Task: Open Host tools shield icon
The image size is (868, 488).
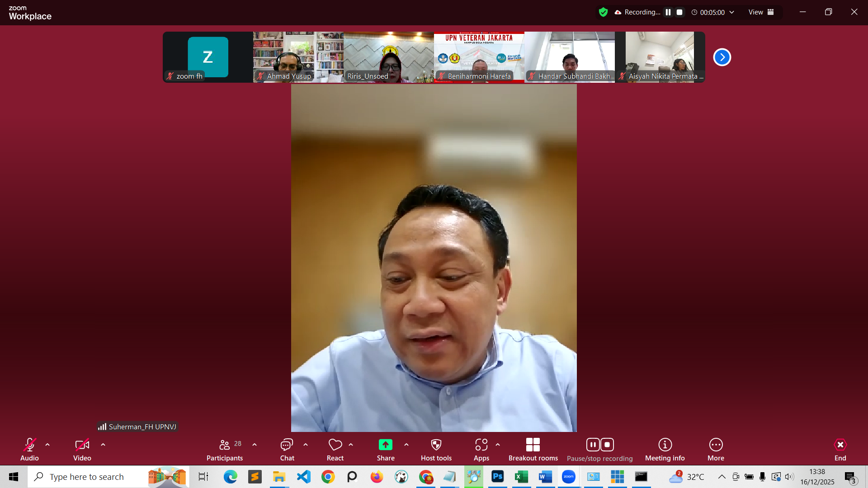Action: 436,445
